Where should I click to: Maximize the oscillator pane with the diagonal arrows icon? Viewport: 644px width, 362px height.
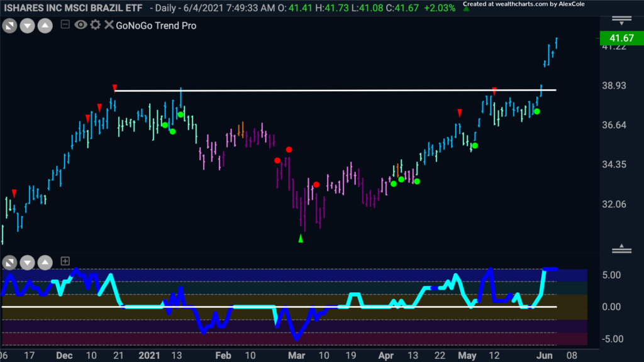[x=10, y=262]
